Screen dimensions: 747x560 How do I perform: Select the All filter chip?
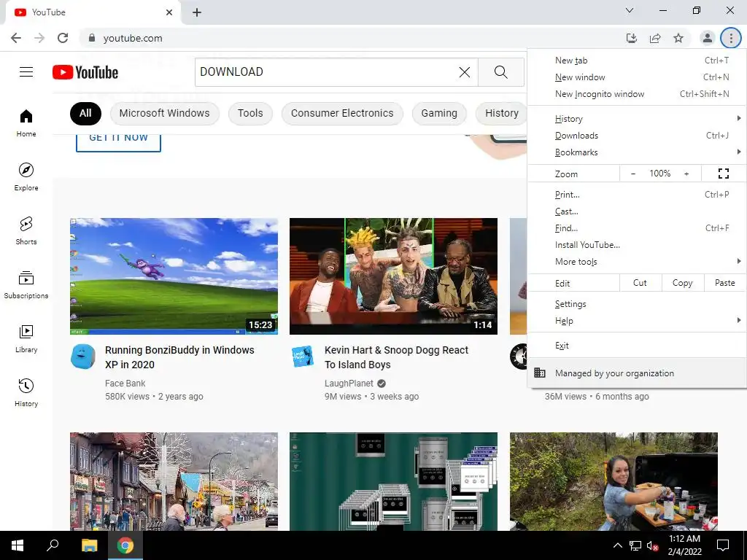(x=85, y=113)
